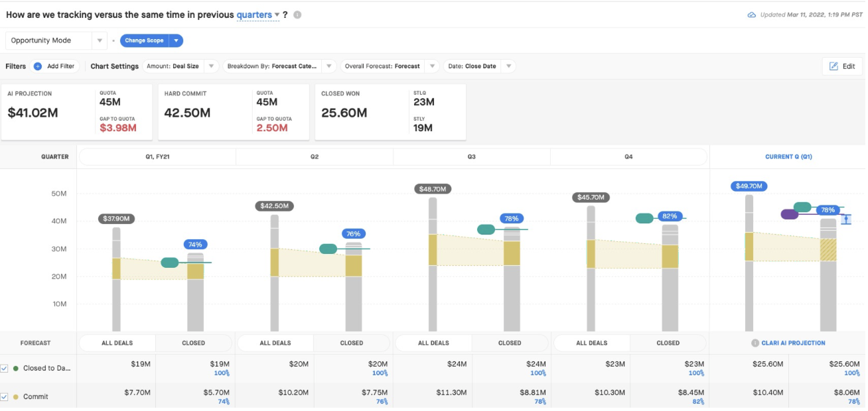This screenshot has height=411, width=868.
Task: Select the Q4 quarter tab
Action: point(628,157)
